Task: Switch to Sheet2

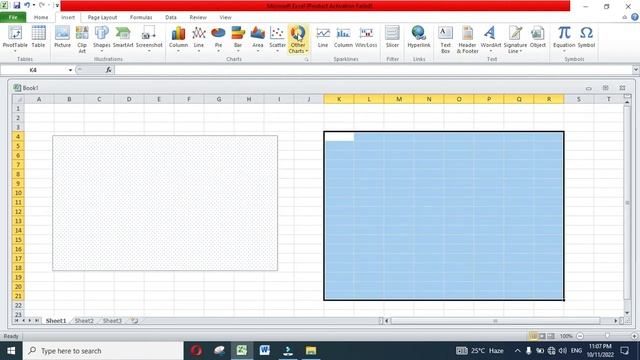Action: (84, 321)
